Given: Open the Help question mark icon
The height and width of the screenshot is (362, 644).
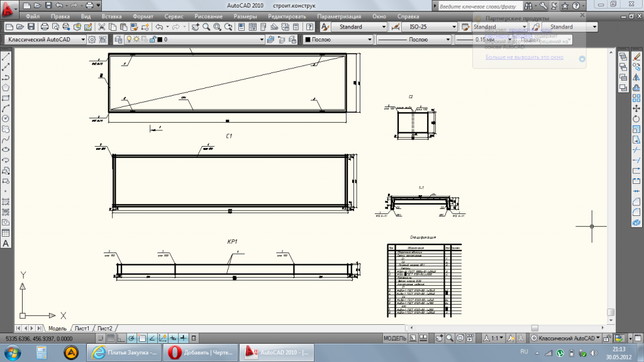Looking at the screenshot, I should [x=309, y=26].
